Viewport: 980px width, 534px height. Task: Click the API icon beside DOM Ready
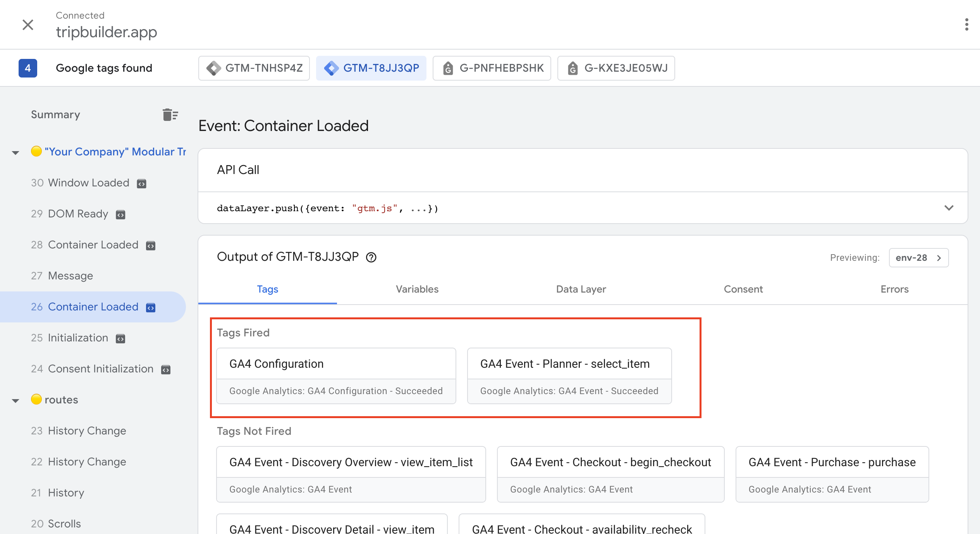click(x=121, y=215)
